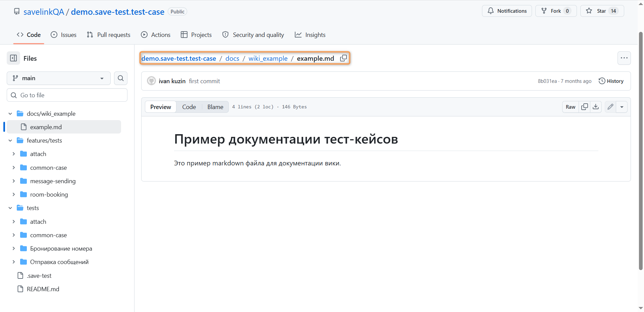Click the star count 14
The image size is (644, 312).
(x=613, y=11)
